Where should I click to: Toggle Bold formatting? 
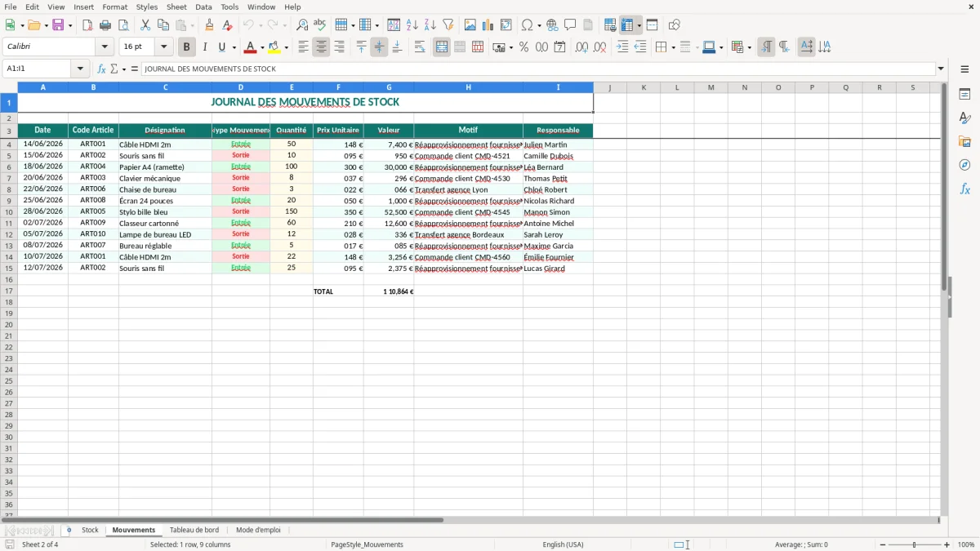[x=187, y=47]
